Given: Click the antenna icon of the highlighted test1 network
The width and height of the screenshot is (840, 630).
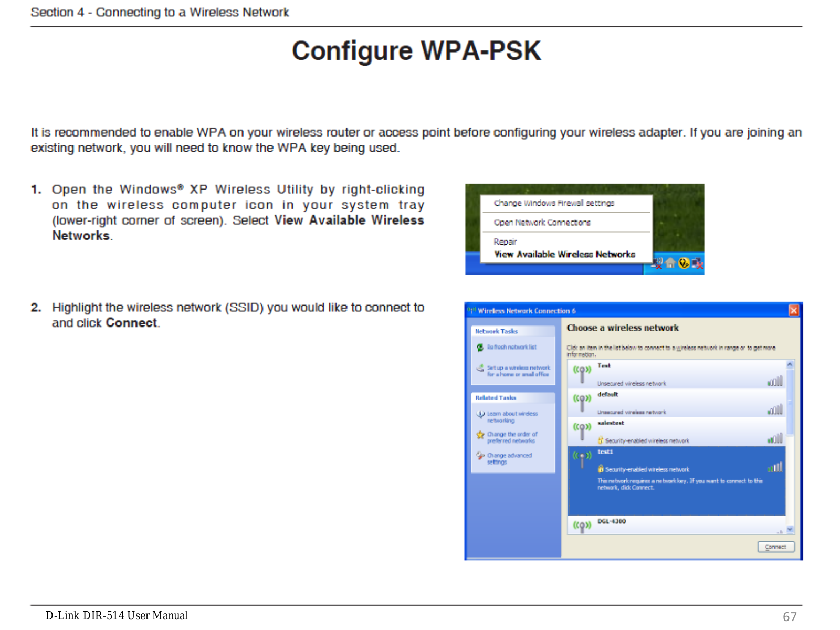Looking at the screenshot, I should point(582,460).
